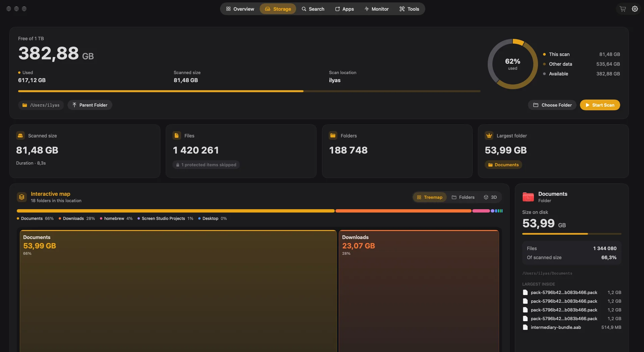Switch the map to 3D view

coord(490,197)
